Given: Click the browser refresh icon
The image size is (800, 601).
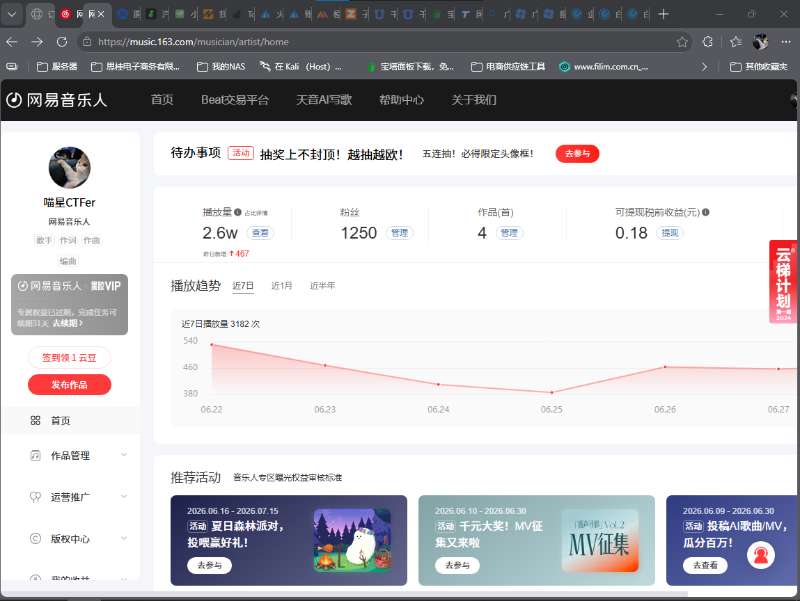Looking at the screenshot, I should tap(62, 42).
